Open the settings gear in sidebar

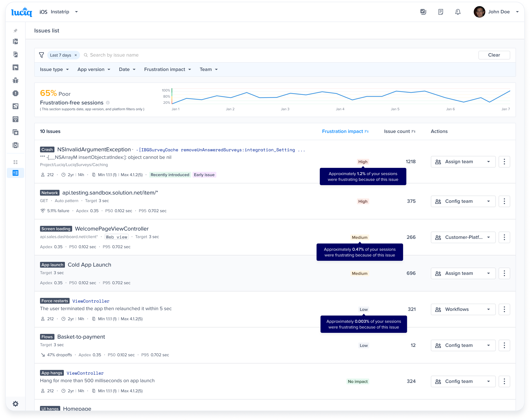click(15, 403)
